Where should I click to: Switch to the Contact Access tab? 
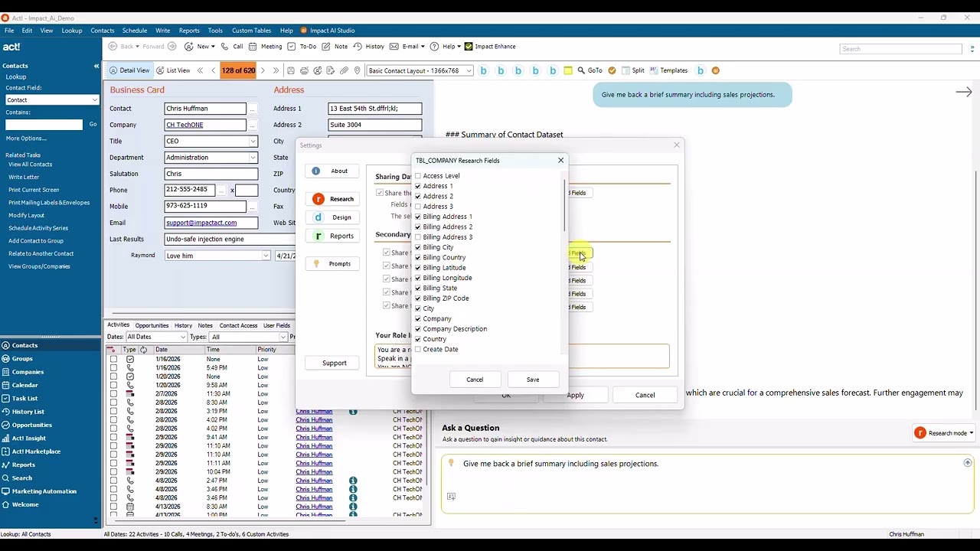coord(238,325)
